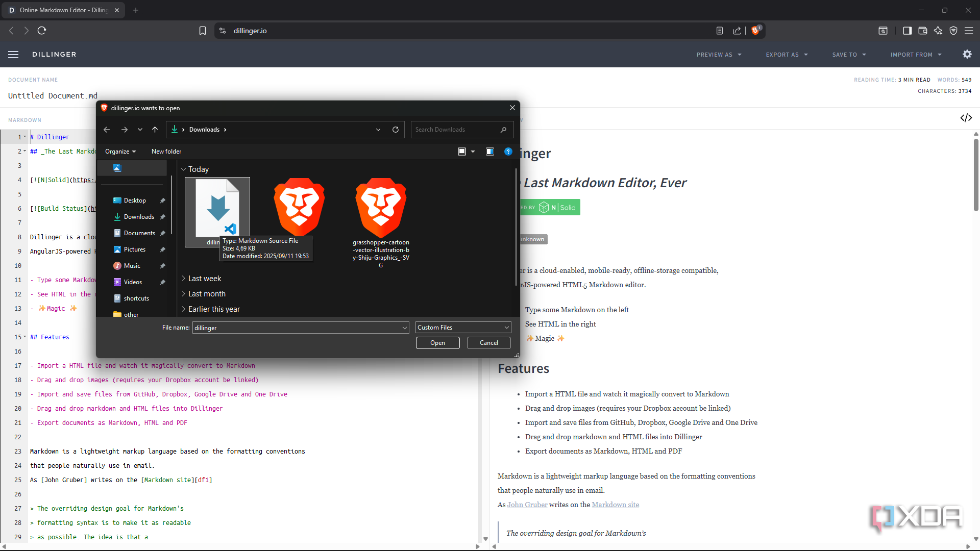This screenshot has width=980, height=551.
Task: Expand Earlier this year group
Action: point(184,309)
